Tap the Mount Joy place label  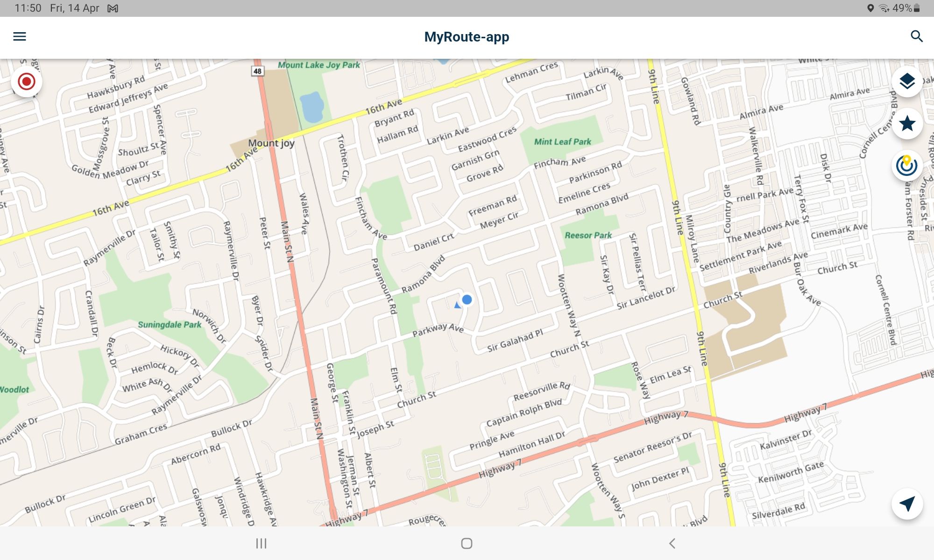click(271, 143)
